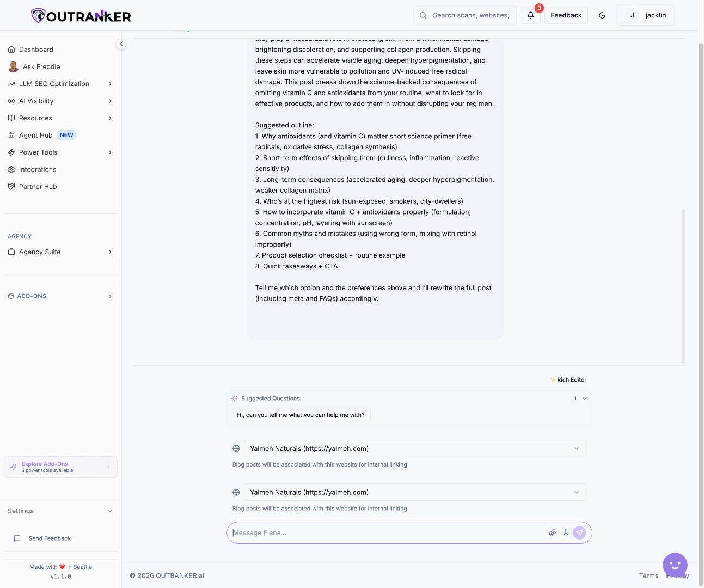Expand the Power Tools submenu
This screenshot has height=588, width=704.
(110, 152)
